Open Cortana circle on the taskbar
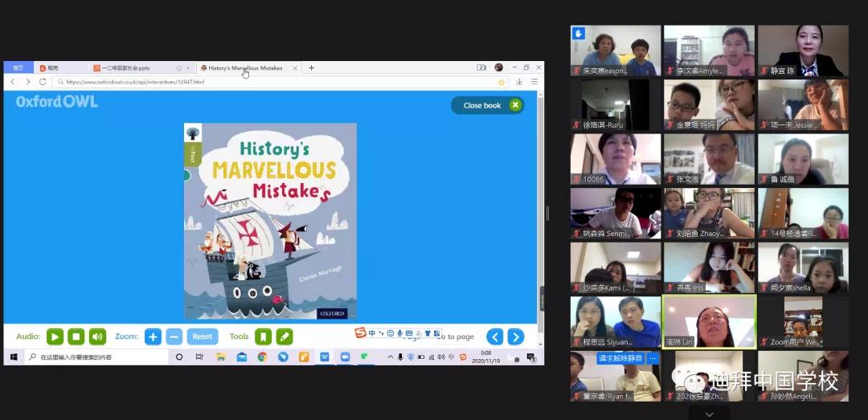The image size is (868, 420). point(178,357)
